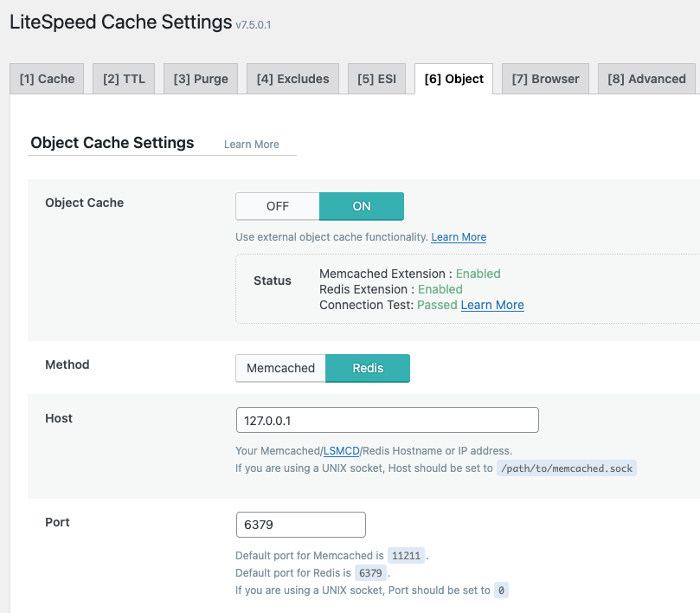The image size is (700, 613).
Task: Open the [2] TTL tab
Action: 124,79
